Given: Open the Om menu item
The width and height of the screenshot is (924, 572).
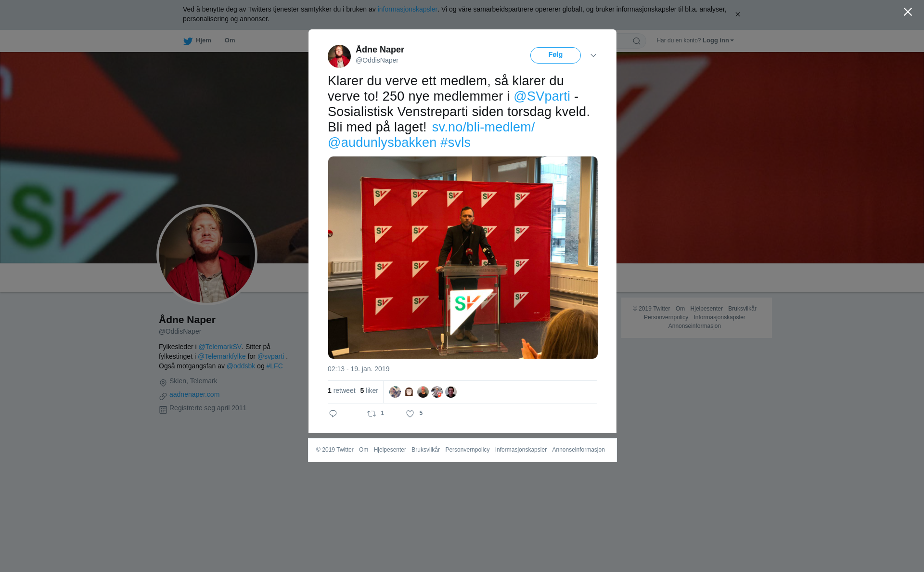Looking at the screenshot, I should [230, 40].
